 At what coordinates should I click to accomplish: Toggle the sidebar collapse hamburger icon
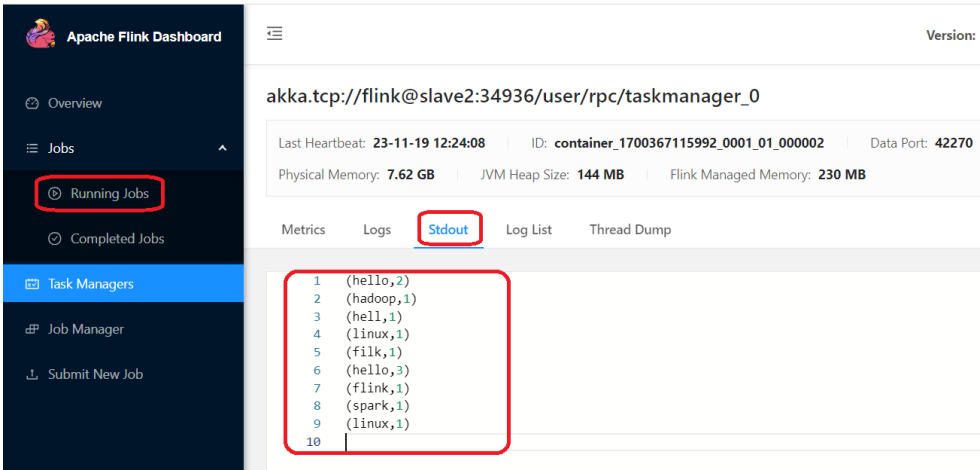[x=274, y=34]
